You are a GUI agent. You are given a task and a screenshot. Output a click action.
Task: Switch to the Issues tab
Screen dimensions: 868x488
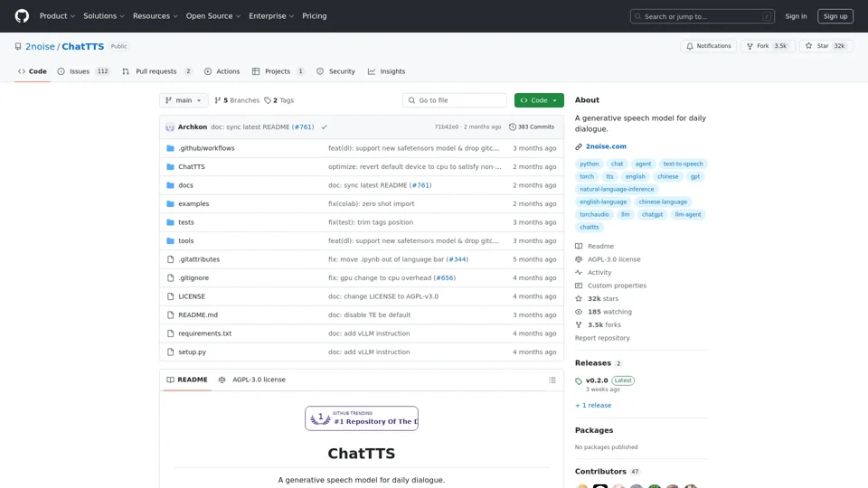click(x=83, y=71)
